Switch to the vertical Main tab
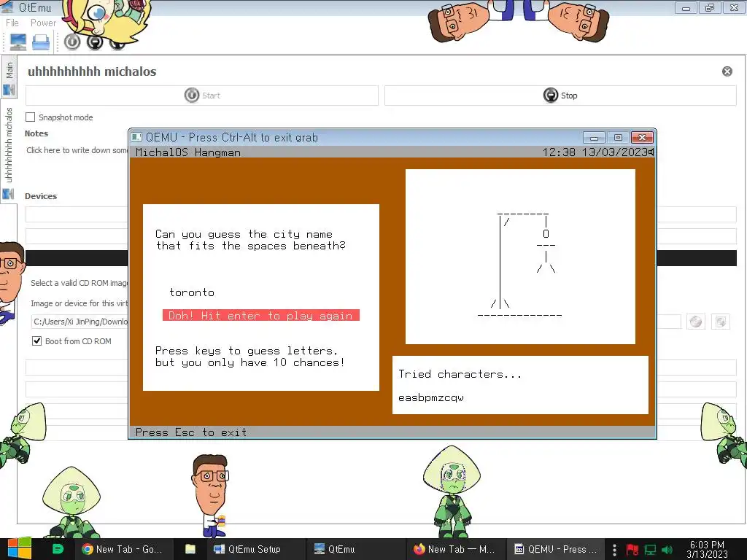747x560 pixels. [9, 76]
